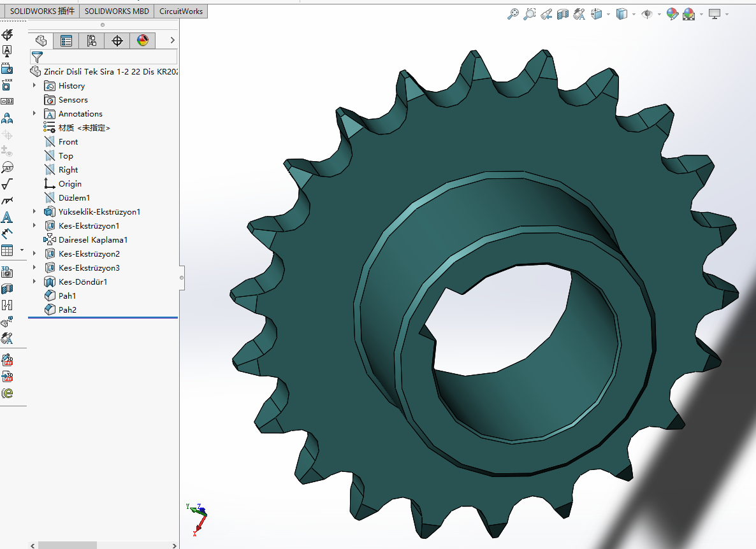The image size is (756, 549).
Task: Open the View Orientation dropdown arrow
Action: [x=608, y=14]
